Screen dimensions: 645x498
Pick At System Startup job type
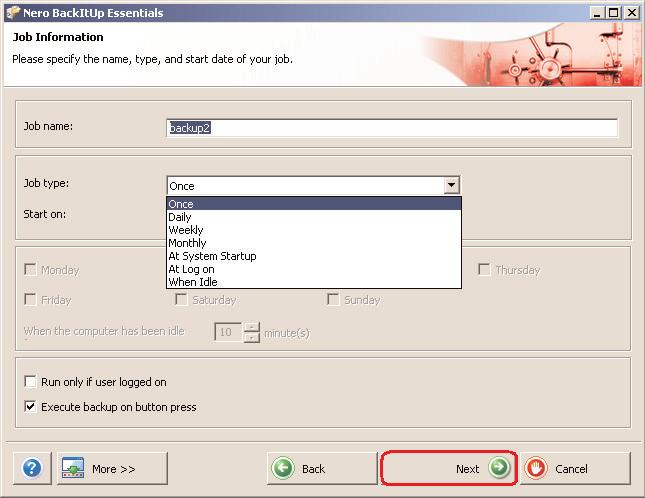click(314, 256)
